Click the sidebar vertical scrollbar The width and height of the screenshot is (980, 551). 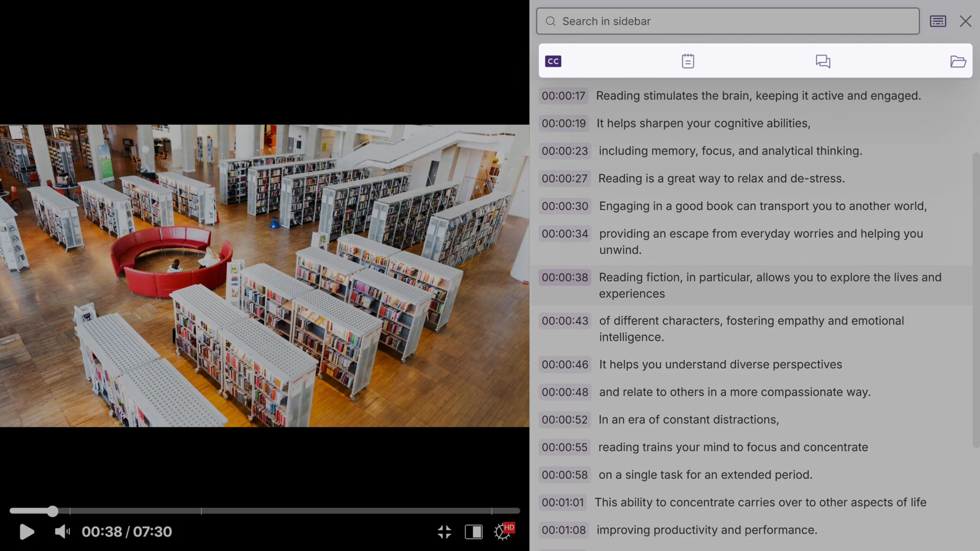(975, 298)
